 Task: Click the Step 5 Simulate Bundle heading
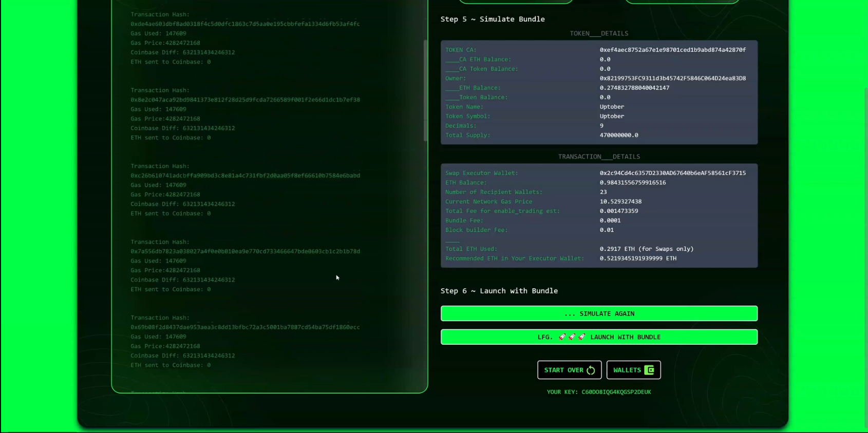(492, 19)
